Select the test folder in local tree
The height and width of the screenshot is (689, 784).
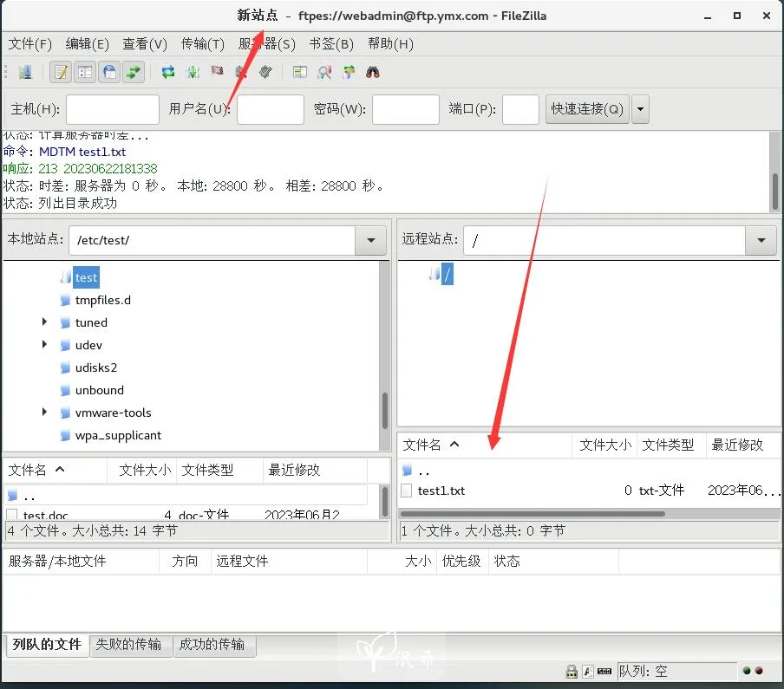point(86,277)
